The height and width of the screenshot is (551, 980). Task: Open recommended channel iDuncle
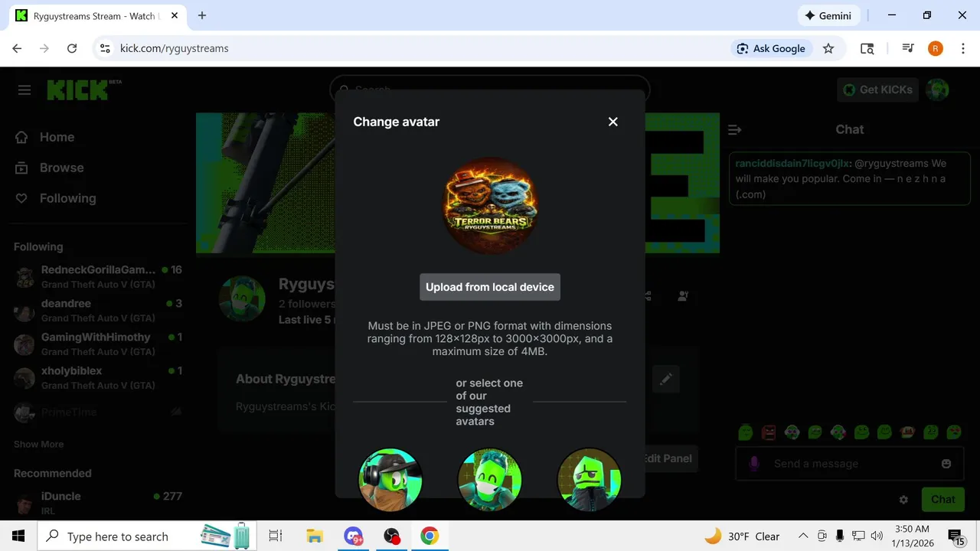click(98, 502)
